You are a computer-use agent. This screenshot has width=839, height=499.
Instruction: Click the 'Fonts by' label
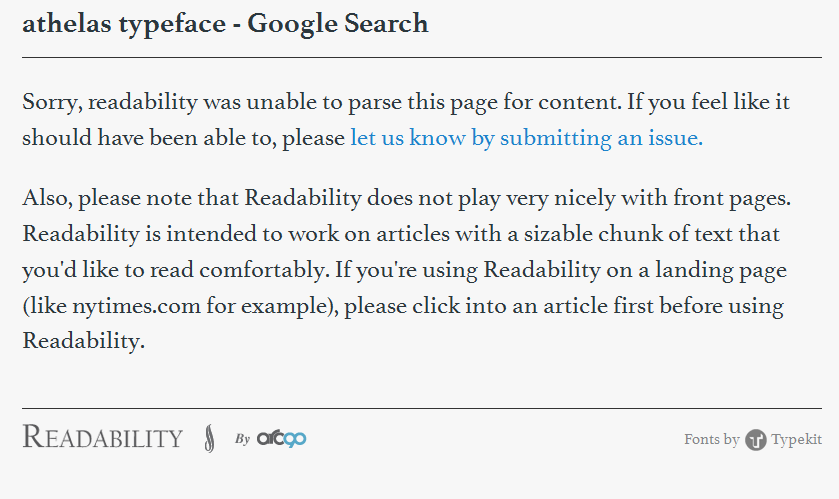(711, 440)
